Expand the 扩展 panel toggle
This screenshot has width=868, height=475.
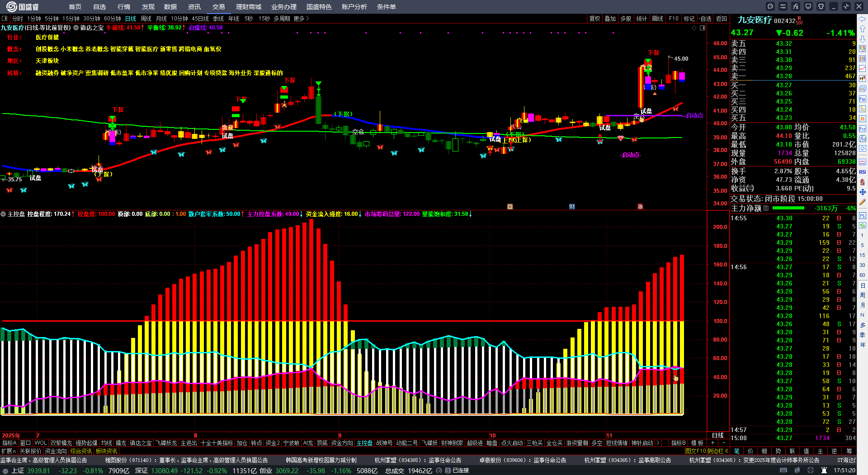(x=9, y=451)
